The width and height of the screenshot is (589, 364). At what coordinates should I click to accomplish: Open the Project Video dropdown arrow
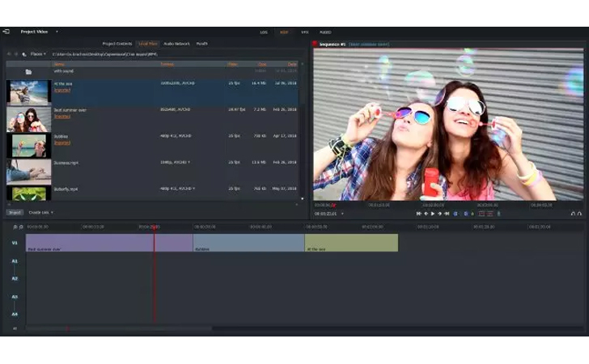(x=57, y=32)
